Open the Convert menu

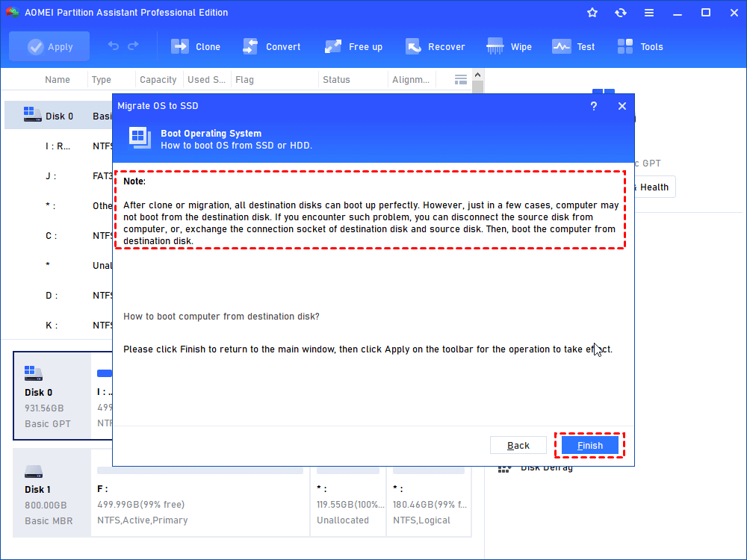click(x=272, y=46)
